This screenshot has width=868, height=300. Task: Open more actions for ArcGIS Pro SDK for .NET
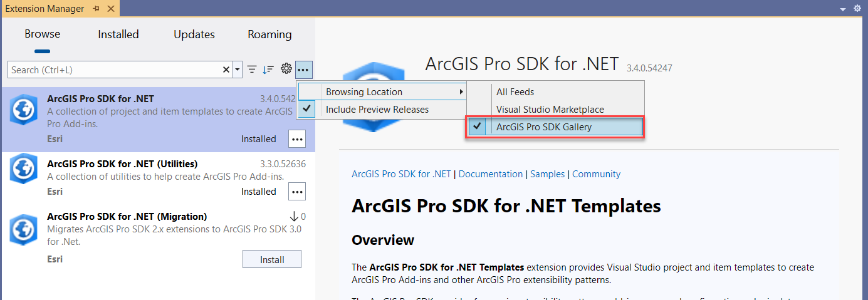click(296, 139)
